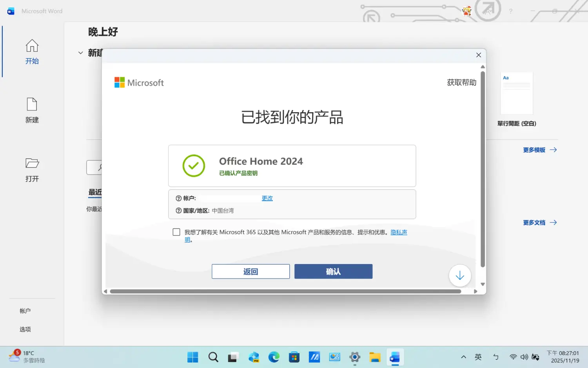Open Windows Start menu on taskbar
This screenshot has width=588, height=368.
point(192,357)
